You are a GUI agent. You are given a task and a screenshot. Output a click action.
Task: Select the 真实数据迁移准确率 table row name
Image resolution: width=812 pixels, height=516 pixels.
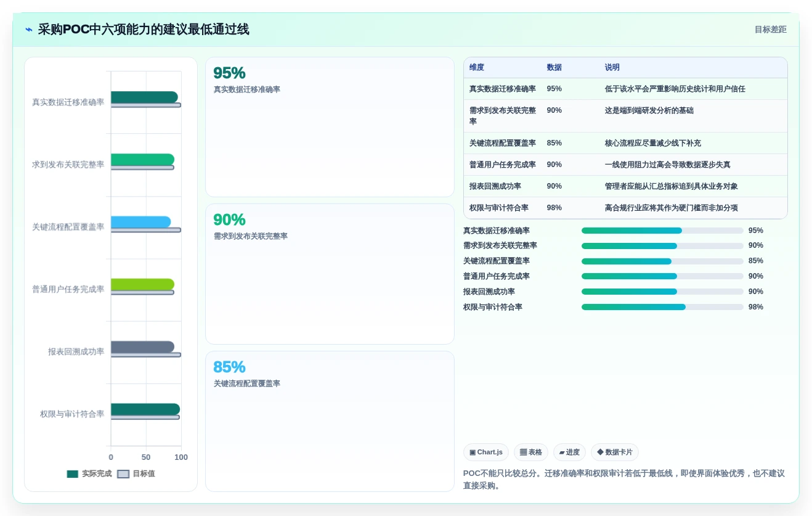[x=503, y=89]
